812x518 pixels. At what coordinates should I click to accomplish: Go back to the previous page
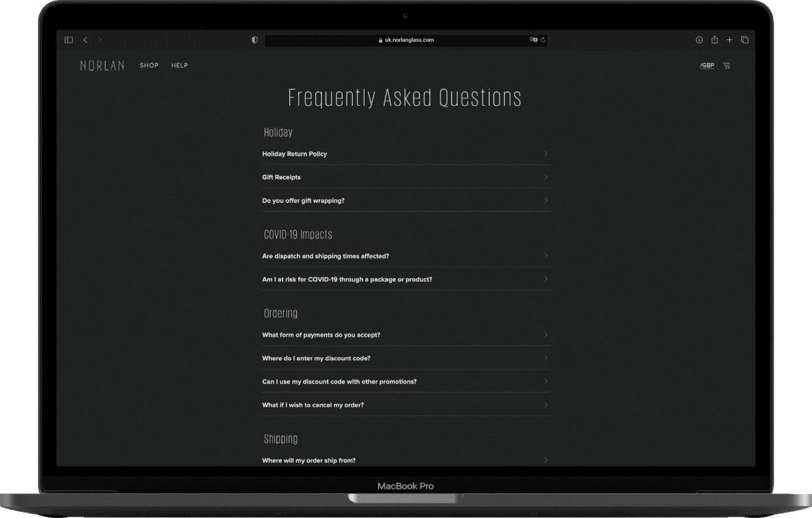pos(85,40)
